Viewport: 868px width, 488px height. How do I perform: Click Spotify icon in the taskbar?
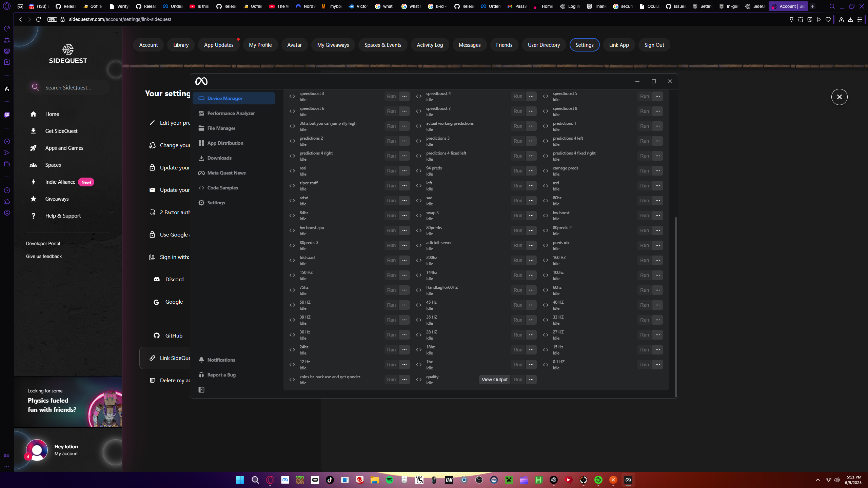[x=390, y=480]
